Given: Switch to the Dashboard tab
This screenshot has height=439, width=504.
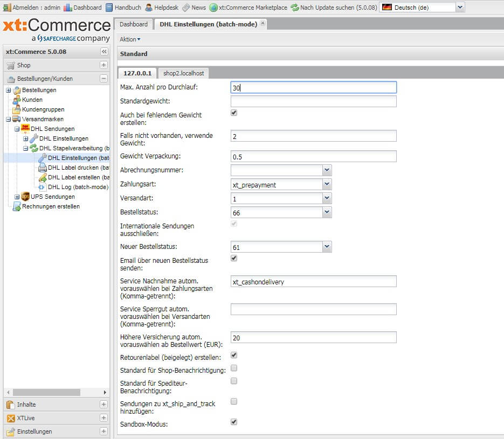Looking at the screenshot, I should 134,24.
